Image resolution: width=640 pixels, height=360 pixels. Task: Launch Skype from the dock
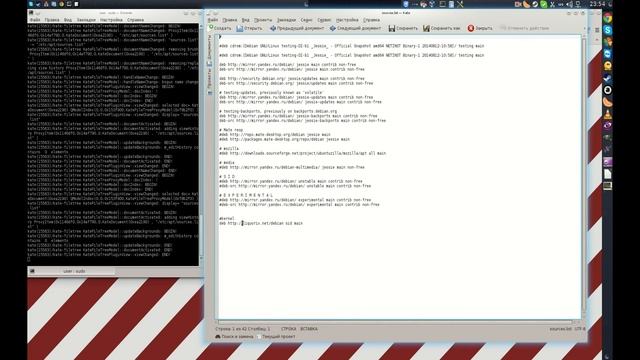[607, 30]
